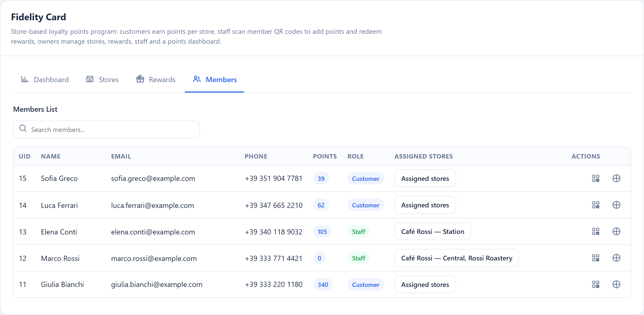Open Assigned stores for Luca Ferrari
The image size is (644, 315).
tap(425, 205)
